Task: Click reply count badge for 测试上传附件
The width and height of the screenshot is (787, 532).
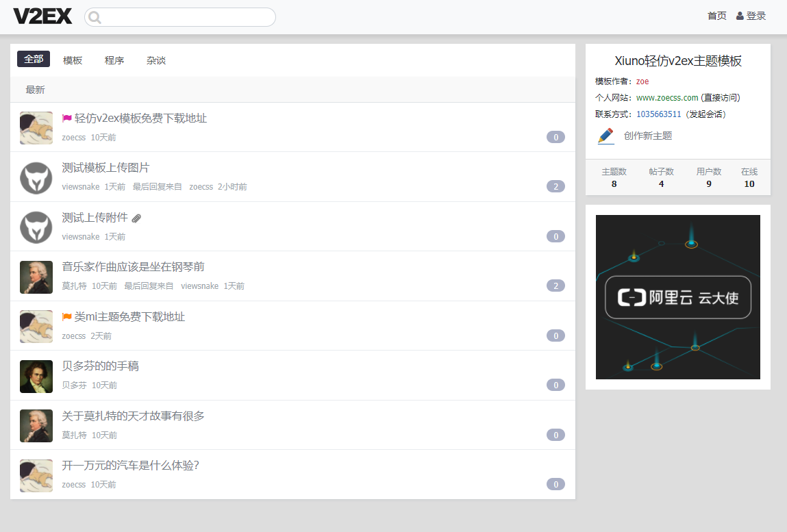Action: coord(555,236)
